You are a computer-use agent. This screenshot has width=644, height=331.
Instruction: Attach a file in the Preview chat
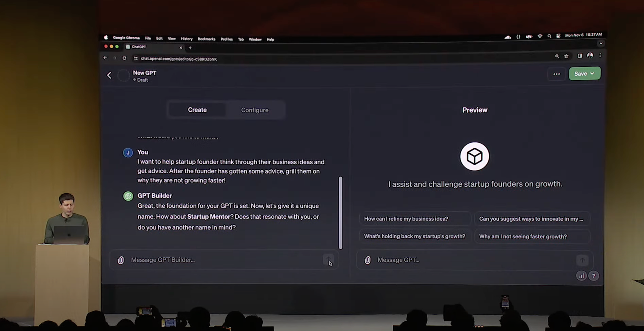point(367,260)
